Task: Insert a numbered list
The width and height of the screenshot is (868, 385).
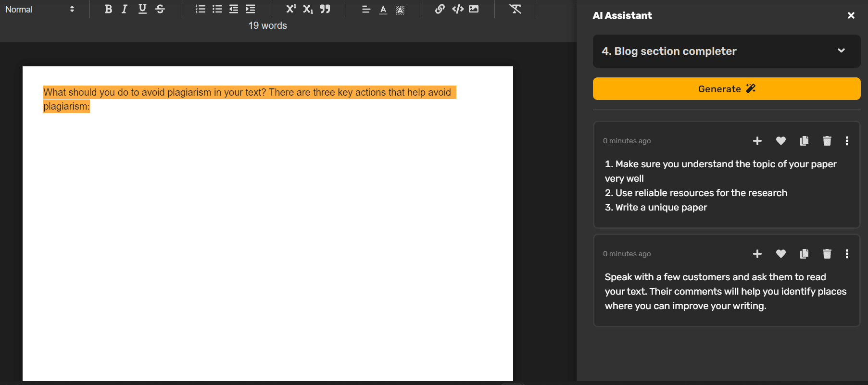Action: [x=201, y=9]
